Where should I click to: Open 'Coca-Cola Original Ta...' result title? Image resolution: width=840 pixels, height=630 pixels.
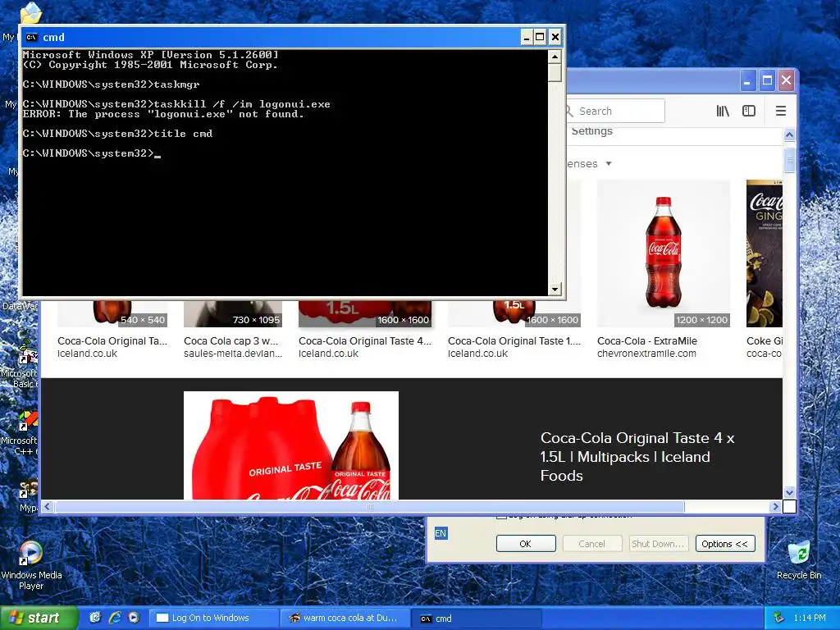click(112, 340)
